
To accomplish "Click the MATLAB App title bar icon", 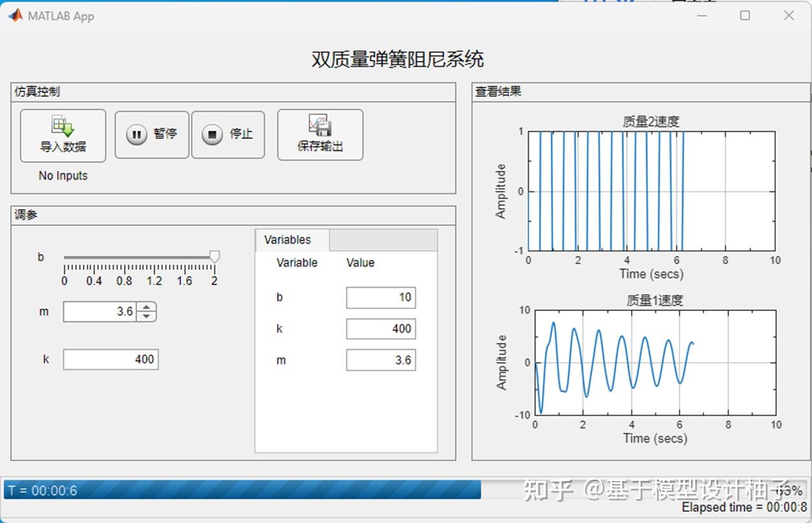I will pos(14,15).
